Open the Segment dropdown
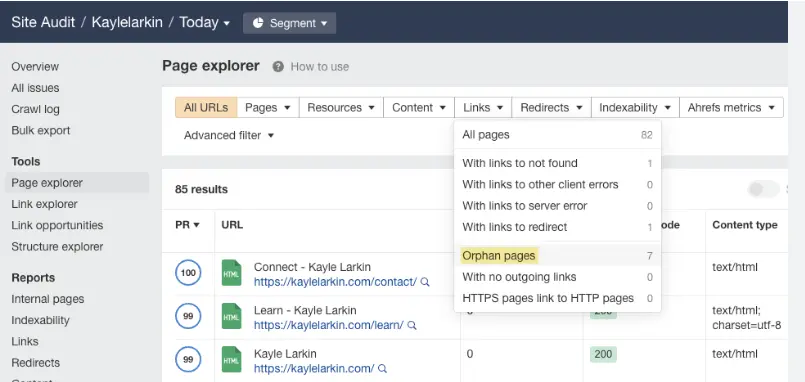 click(x=290, y=23)
